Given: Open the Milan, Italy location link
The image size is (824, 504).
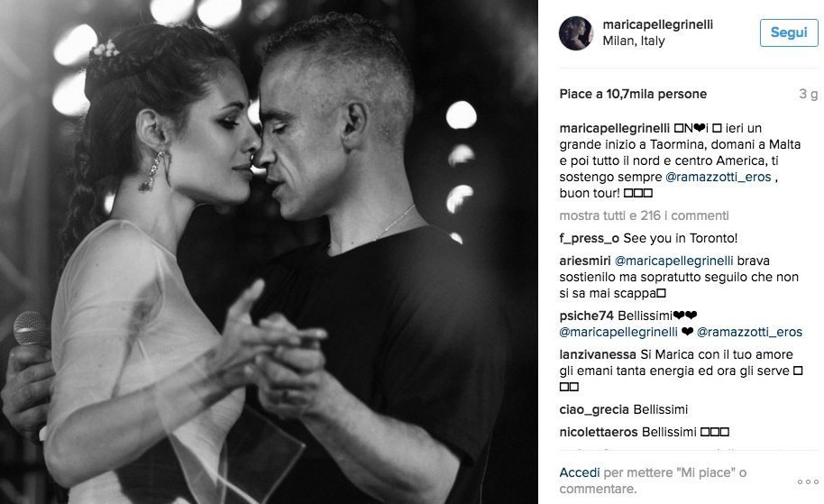Looking at the screenshot, I should click(633, 41).
